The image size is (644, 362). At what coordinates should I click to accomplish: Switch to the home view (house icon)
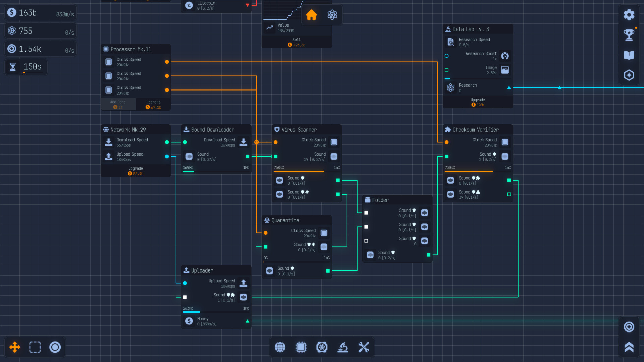click(x=311, y=15)
